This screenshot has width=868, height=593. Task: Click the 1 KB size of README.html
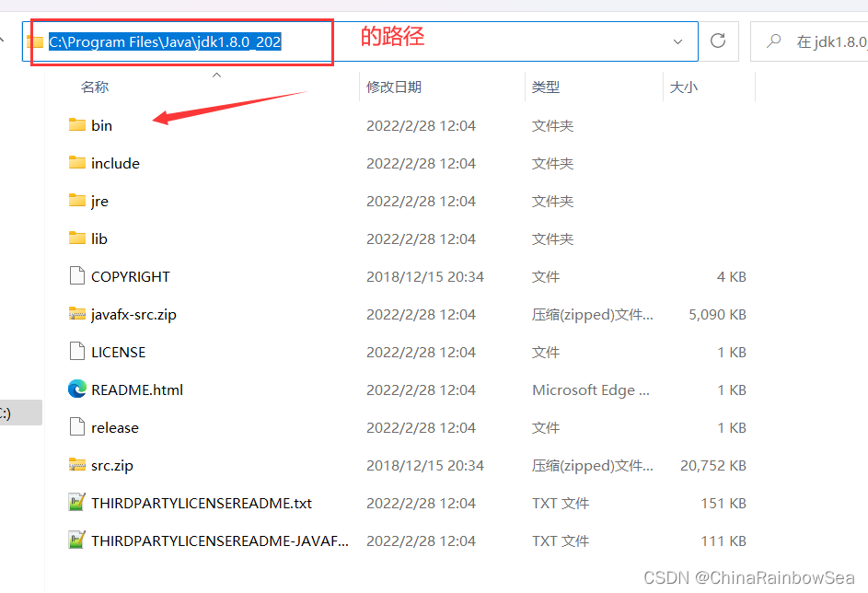point(732,390)
